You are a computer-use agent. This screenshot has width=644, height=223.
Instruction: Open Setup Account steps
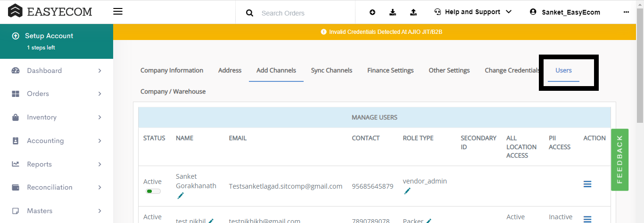(57, 41)
